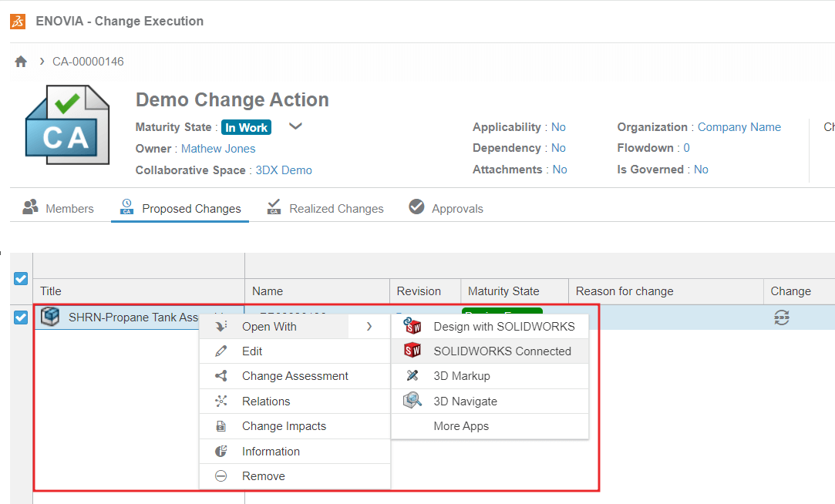Viewport: 835px width, 504px height.
Task: Click the change sync icon in the Change column
Action: point(781,318)
